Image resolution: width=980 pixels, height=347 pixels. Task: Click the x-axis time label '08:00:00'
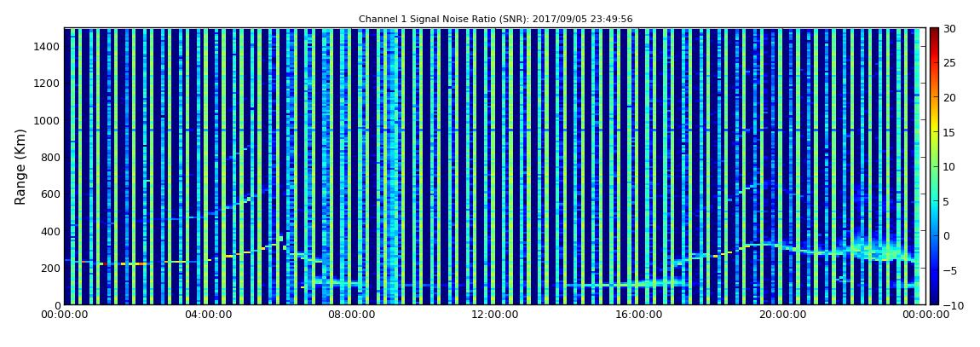click(351, 315)
